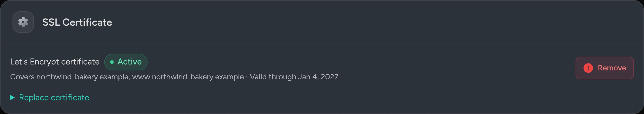Image resolution: width=644 pixels, height=114 pixels.
Task: Click the Valid through Jan 4, 2027 text
Action: point(294,77)
